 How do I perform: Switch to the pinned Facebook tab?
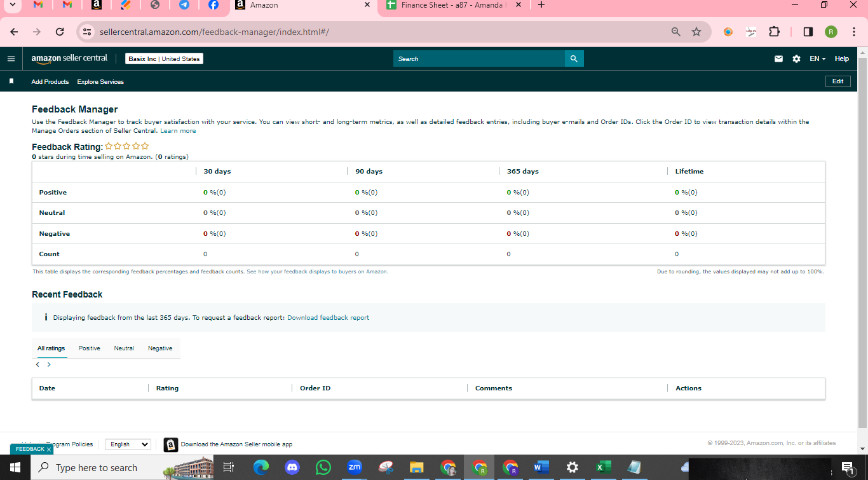click(x=214, y=5)
